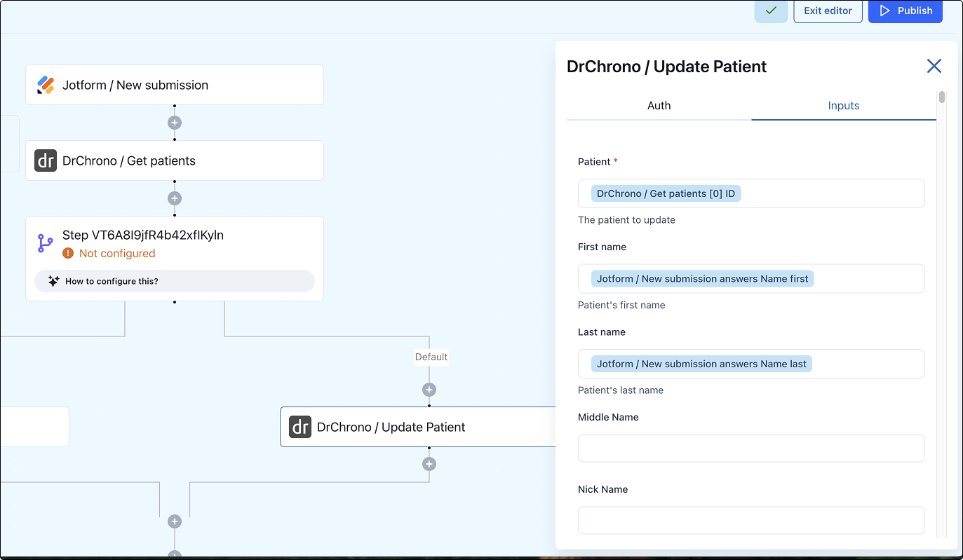
Task: Close the Update Patient panel
Action: click(x=934, y=67)
